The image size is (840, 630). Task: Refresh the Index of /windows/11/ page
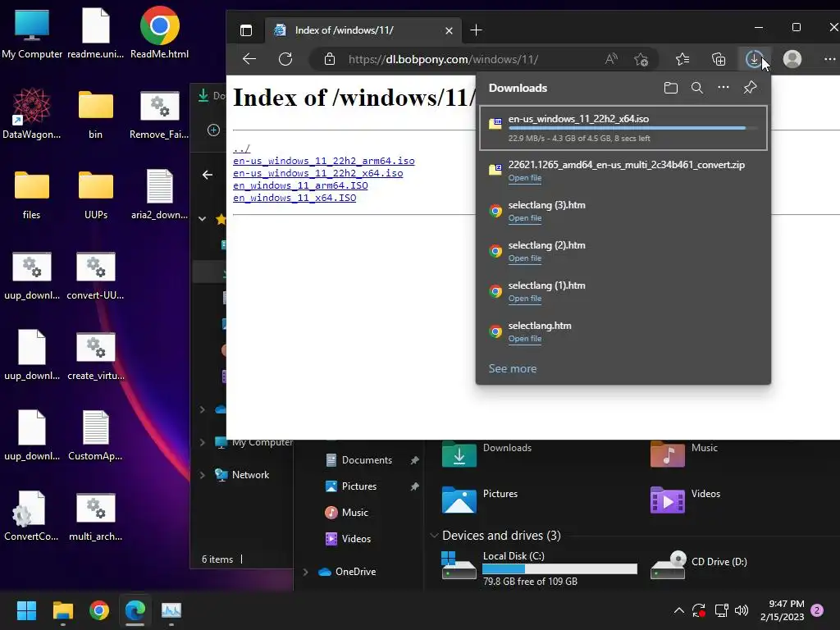coord(285,59)
